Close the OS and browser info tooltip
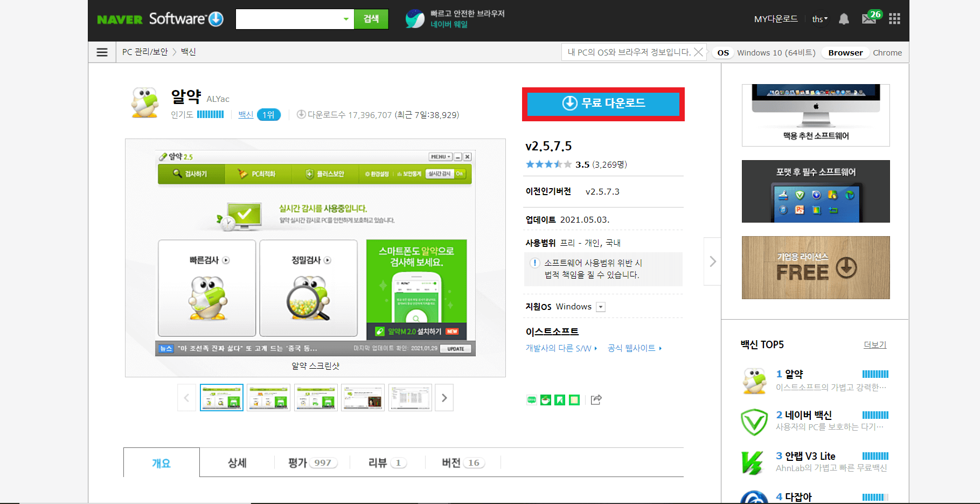Screen dimensions: 980x504 tap(698, 52)
